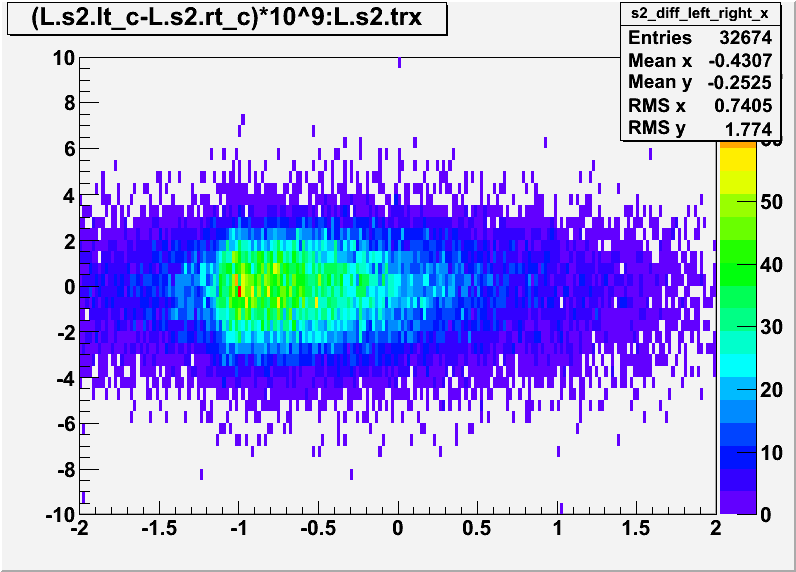The height and width of the screenshot is (572, 796).
Task: Click the cyan band near palette value 25
Action: point(738,365)
